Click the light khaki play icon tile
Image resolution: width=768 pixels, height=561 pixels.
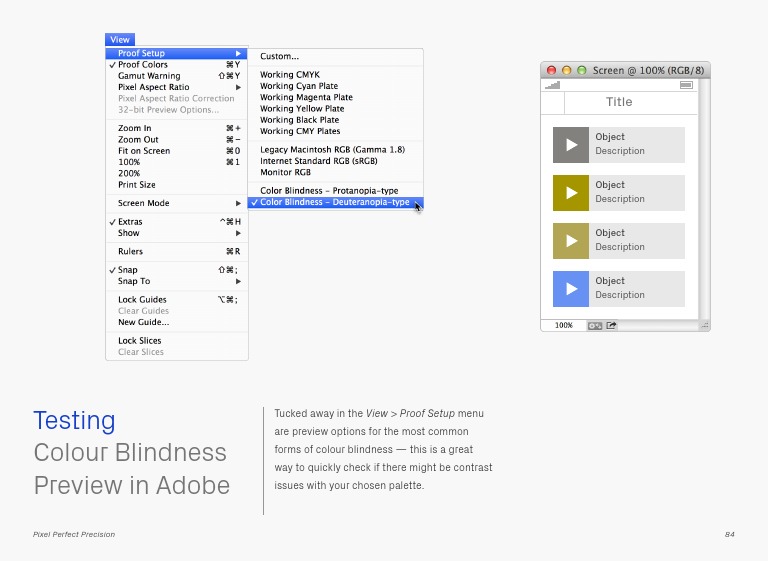click(x=571, y=241)
